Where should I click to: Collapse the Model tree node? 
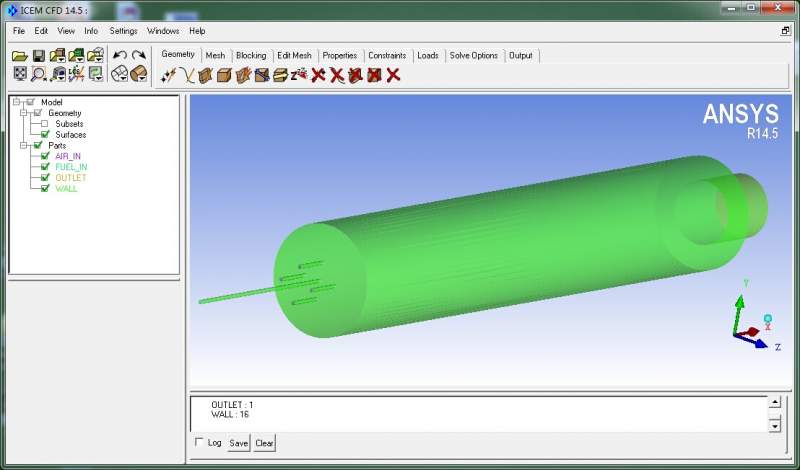point(16,102)
